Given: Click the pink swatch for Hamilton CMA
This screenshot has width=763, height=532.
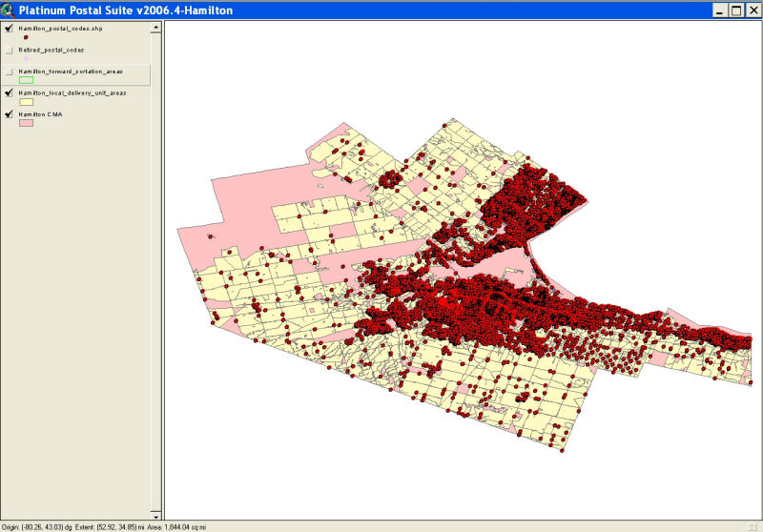Looking at the screenshot, I should 26,123.
